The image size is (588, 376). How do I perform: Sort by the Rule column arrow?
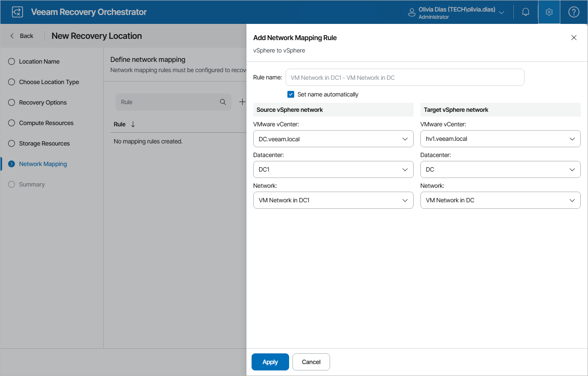point(133,124)
